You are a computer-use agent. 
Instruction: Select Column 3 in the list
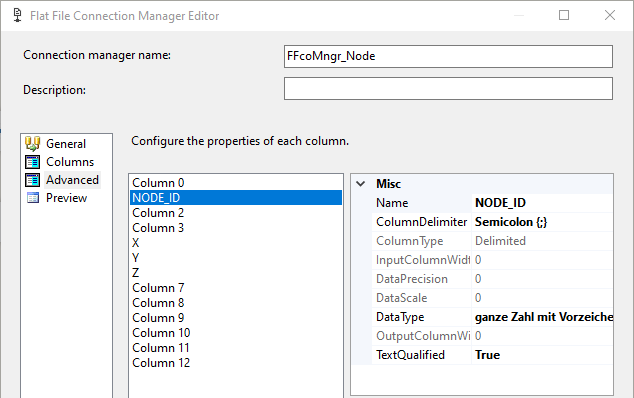(236, 228)
